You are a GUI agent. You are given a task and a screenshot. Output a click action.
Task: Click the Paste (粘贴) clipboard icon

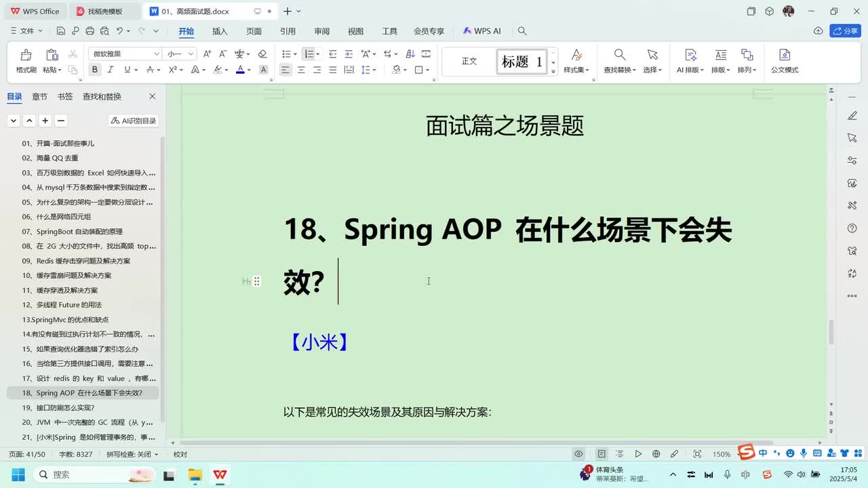click(52, 55)
